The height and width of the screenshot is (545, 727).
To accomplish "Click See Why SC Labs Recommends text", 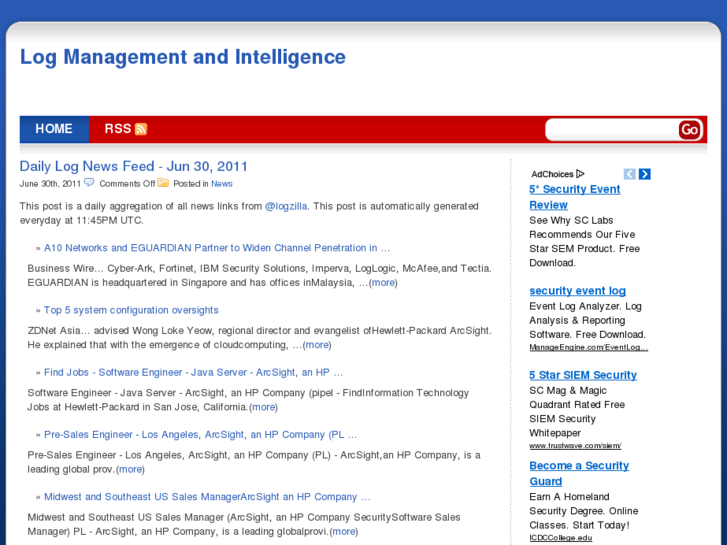I will point(584,241).
